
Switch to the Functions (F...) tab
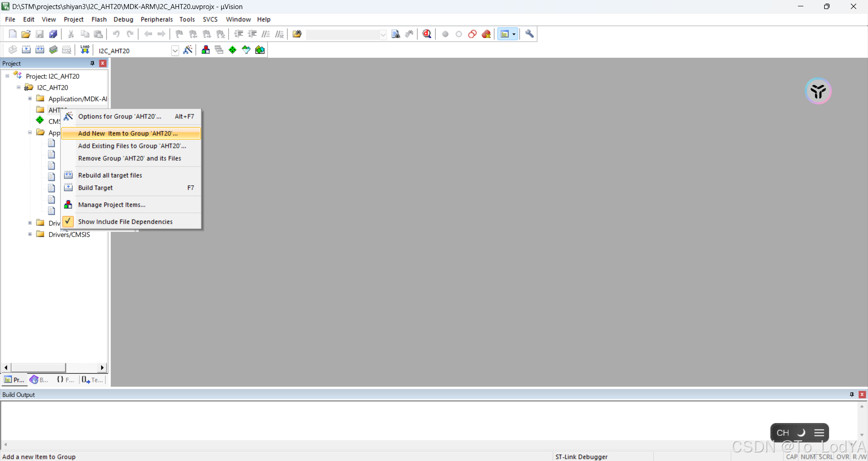pos(65,380)
